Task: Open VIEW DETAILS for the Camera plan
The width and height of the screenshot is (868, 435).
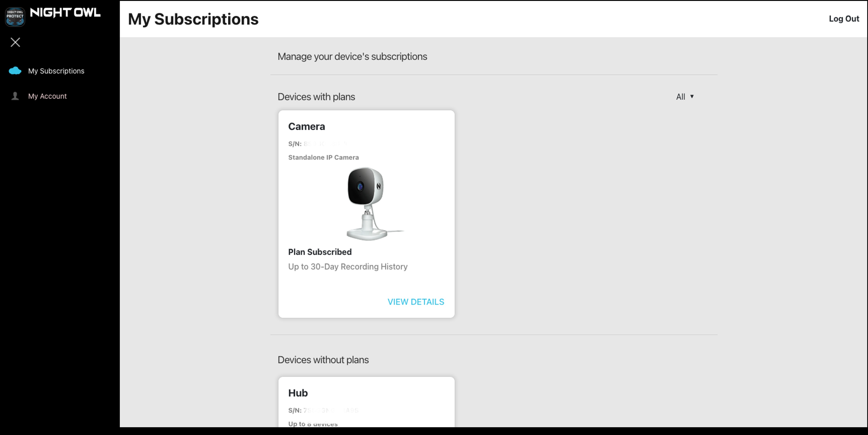Action: pos(415,302)
